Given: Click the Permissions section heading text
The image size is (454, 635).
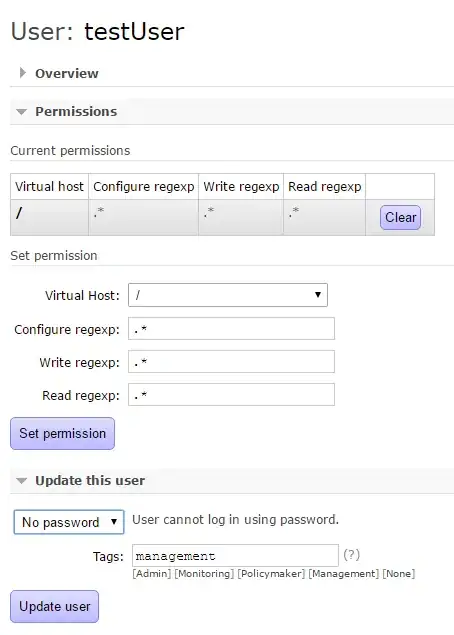Looking at the screenshot, I should 76,111.
